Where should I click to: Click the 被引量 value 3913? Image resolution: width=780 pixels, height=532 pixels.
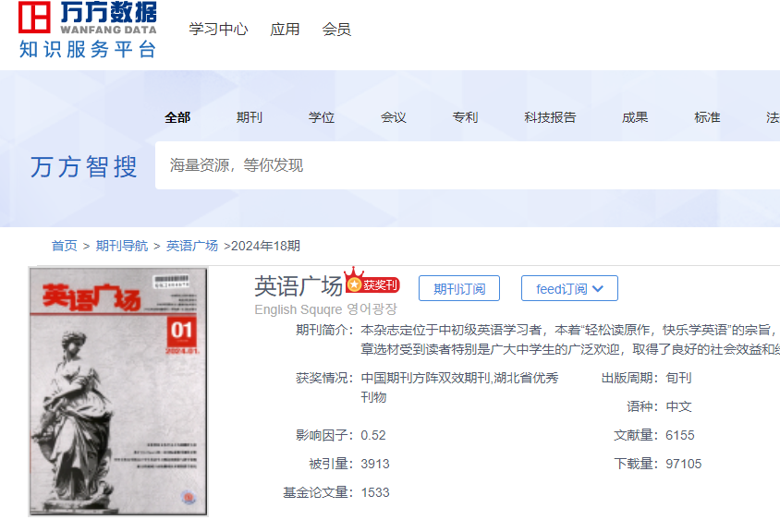[375, 464]
